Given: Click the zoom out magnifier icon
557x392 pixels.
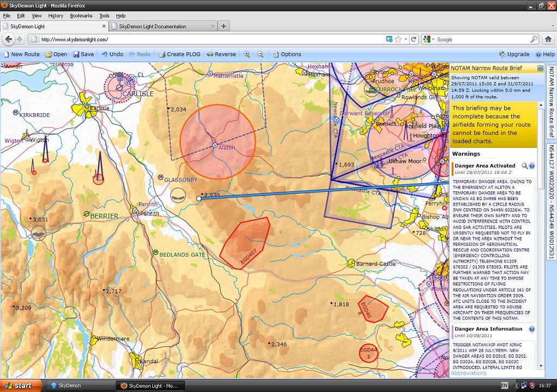Looking at the screenshot, I should [x=261, y=54].
